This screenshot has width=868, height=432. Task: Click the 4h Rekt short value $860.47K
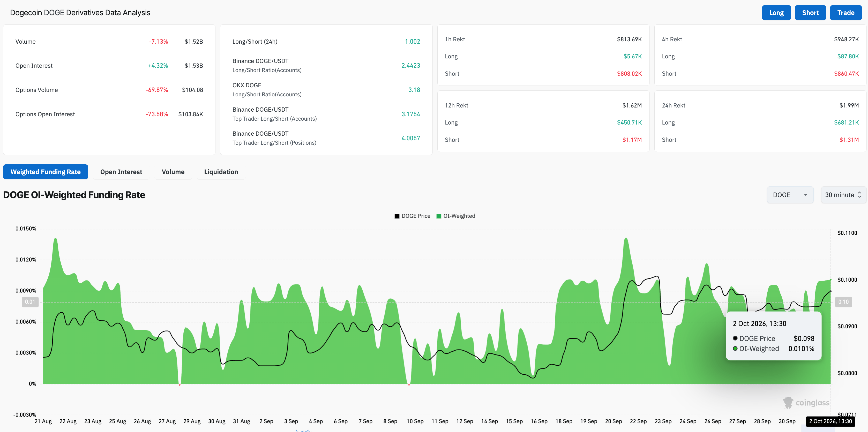click(847, 74)
